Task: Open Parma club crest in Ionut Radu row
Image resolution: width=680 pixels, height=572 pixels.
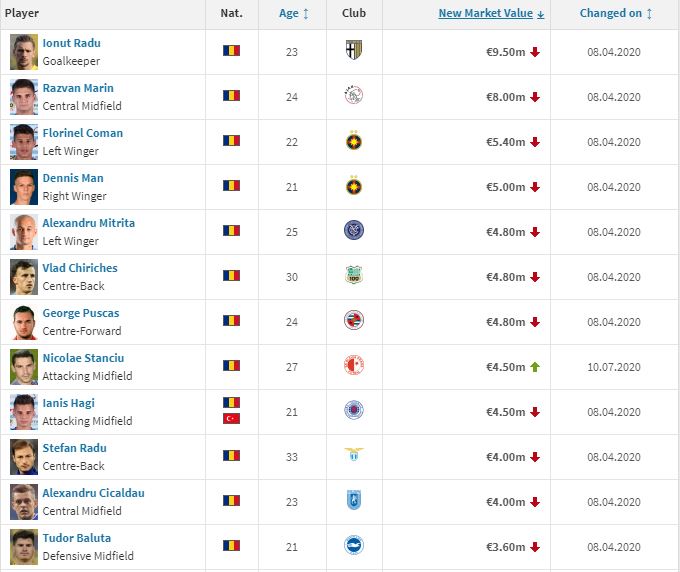Action: pos(354,50)
